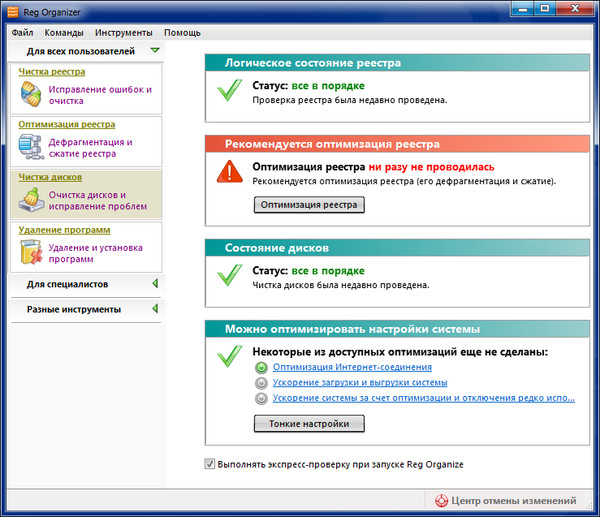
Task: Open the Помощь menu
Action: (x=181, y=32)
